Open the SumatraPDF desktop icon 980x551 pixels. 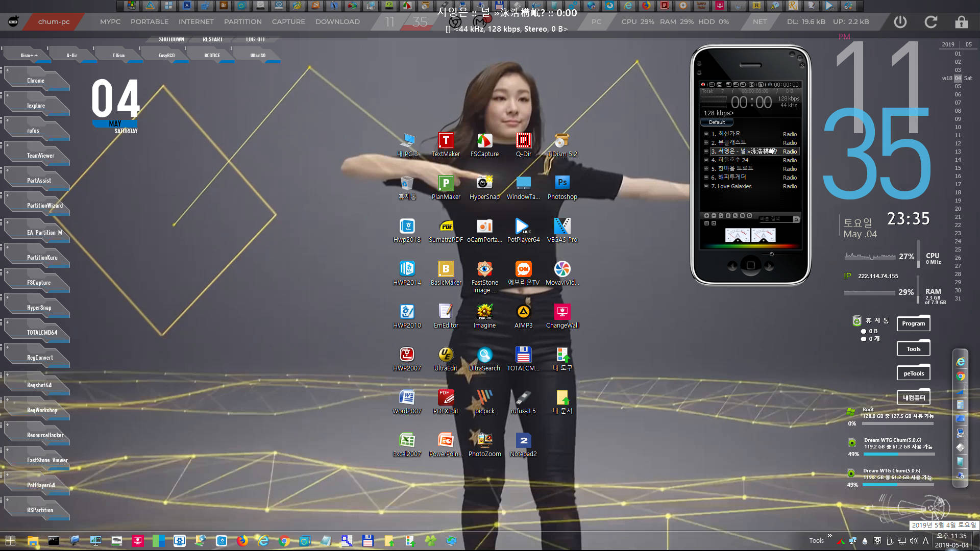click(446, 231)
